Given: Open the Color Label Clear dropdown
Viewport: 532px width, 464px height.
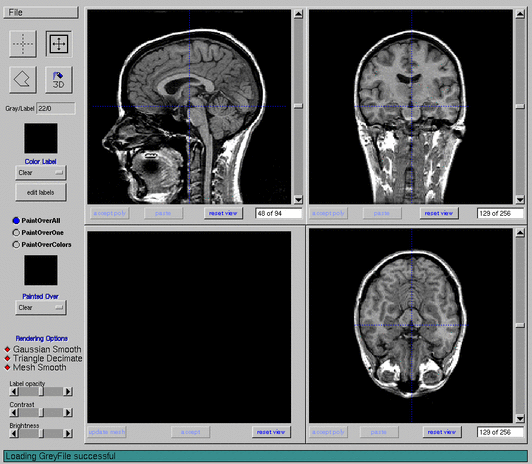Looking at the screenshot, I should pos(40,173).
